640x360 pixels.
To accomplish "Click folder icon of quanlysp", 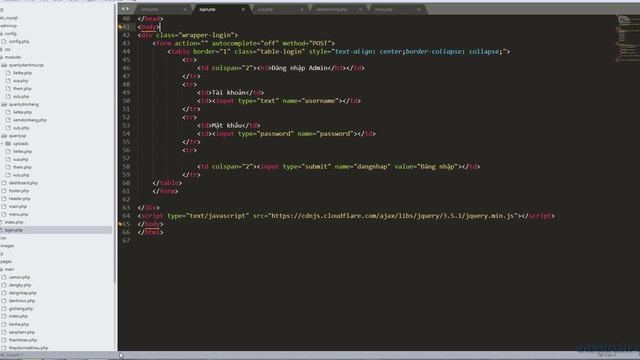I will coord(4,136).
